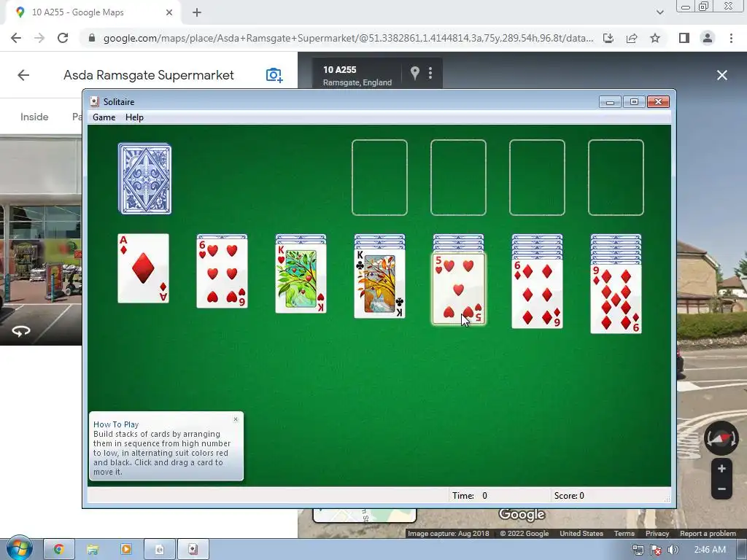Click the volume speaker tray icon
Screen dimensions: 747x560
(x=673, y=550)
